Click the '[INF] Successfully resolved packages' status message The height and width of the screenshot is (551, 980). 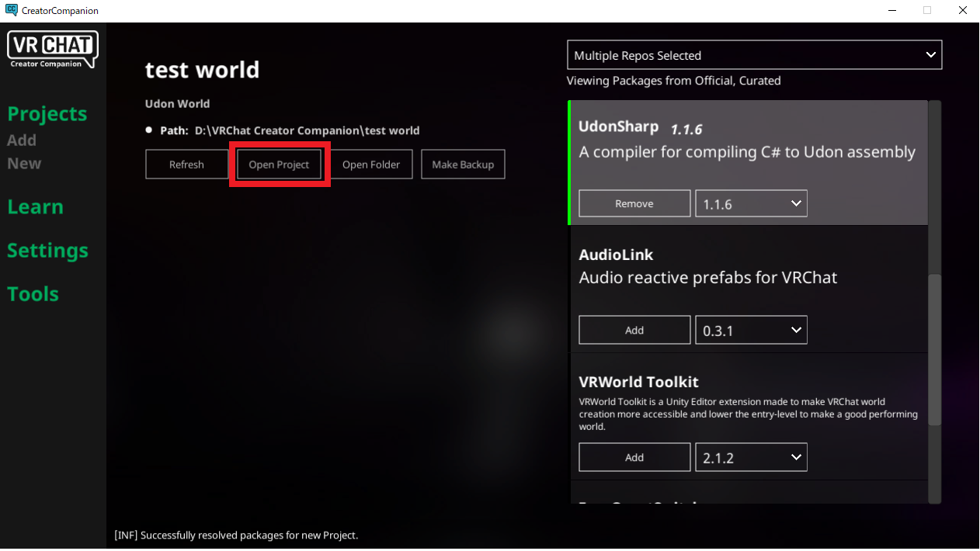tap(236, 535)
